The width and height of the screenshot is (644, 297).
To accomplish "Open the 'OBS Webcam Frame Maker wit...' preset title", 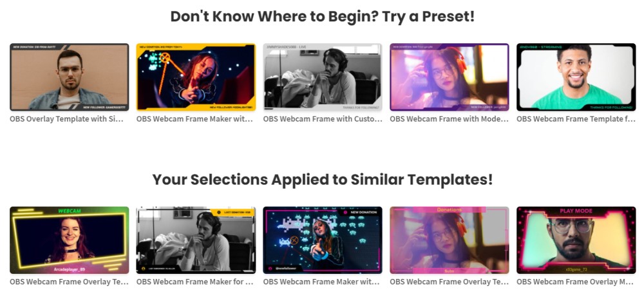I will coord(194,119).
